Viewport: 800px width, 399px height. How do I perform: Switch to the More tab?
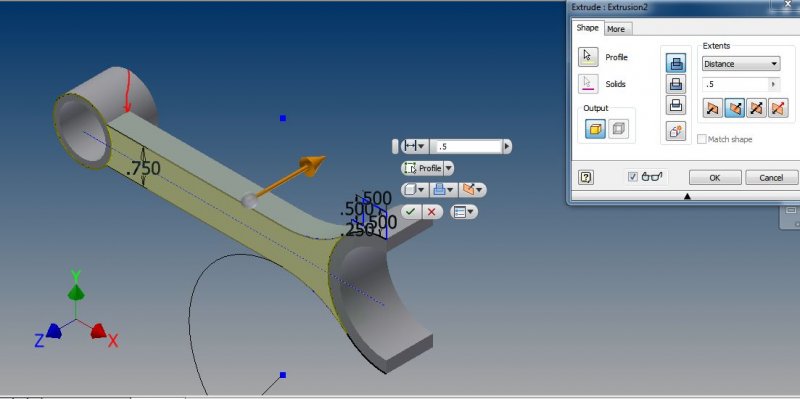pyautogui.click(x=616, y=29)
